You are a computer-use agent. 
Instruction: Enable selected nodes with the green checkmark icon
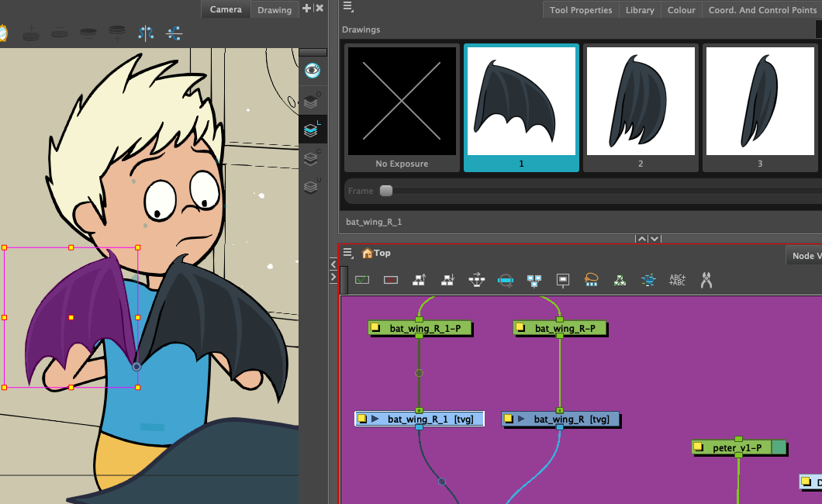point(361,280)
